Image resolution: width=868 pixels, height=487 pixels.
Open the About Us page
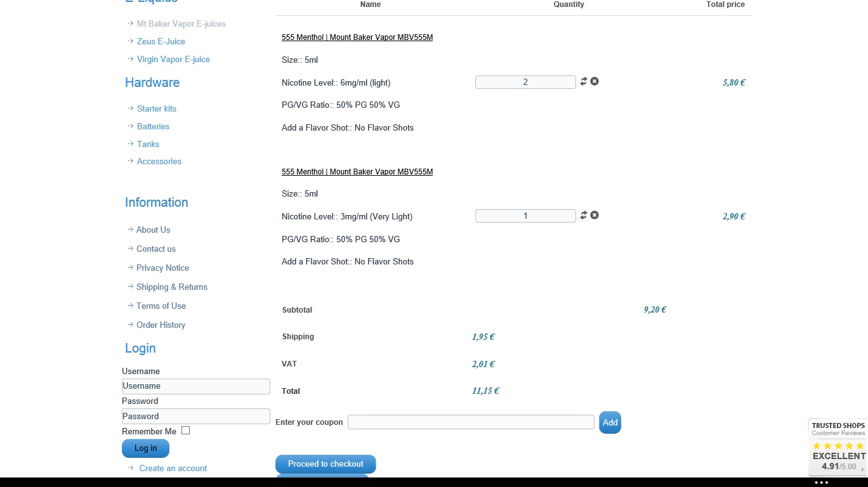pyautogui.click(x=153, y=230)
